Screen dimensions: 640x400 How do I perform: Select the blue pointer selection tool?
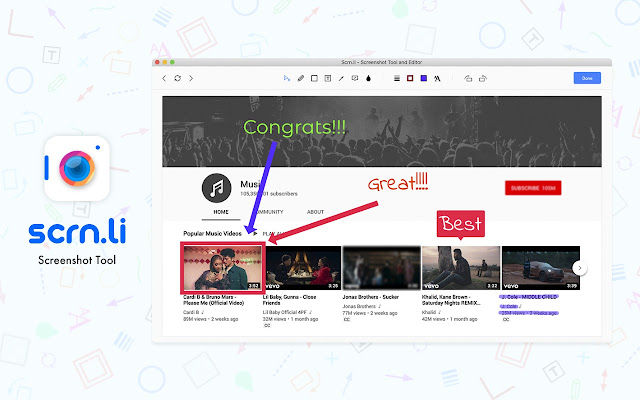[x=287, y=78]
